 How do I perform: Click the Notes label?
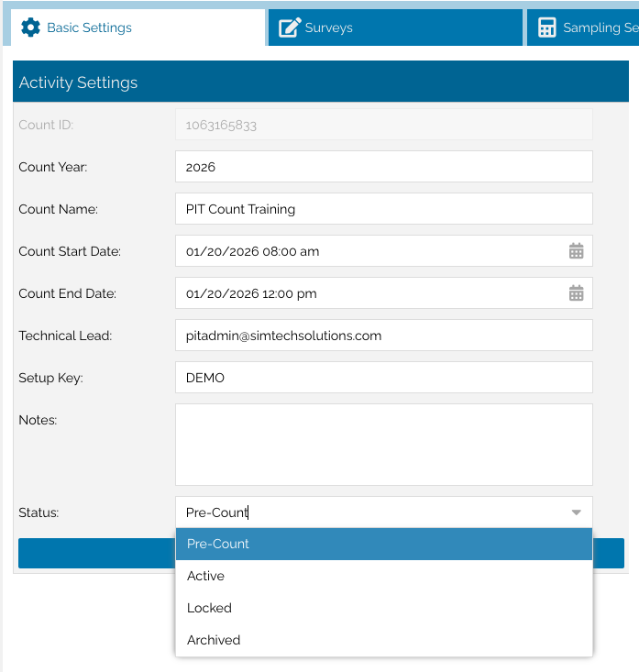coord(38,420)
